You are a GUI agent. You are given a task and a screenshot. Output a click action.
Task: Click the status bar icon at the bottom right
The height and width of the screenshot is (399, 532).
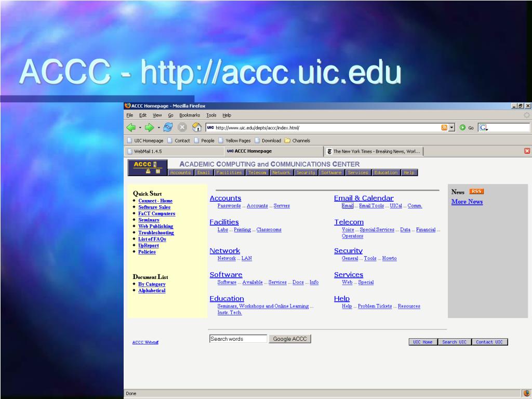[x=526, y=393]
